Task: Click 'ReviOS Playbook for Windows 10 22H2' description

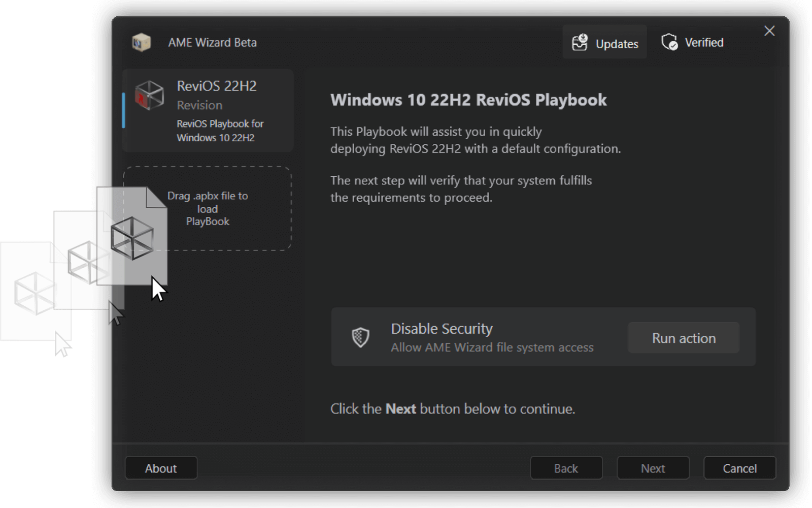Action: (220, 131)
